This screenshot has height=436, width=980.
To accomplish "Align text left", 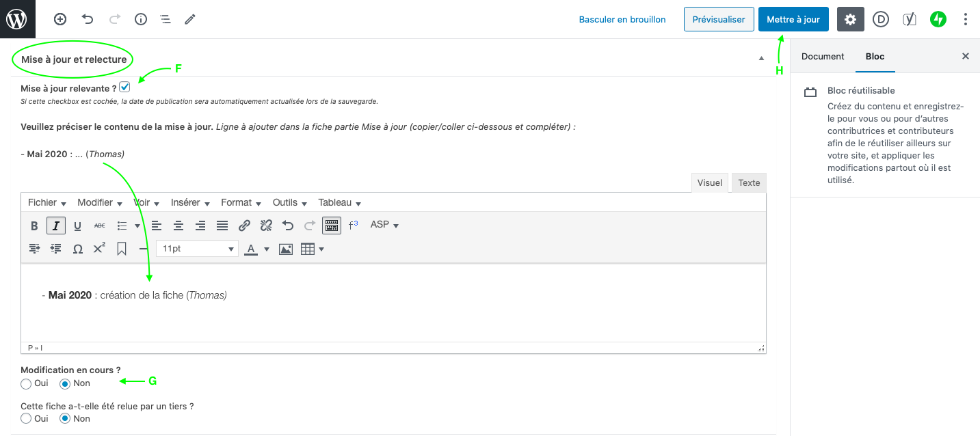I will (157, 226).
